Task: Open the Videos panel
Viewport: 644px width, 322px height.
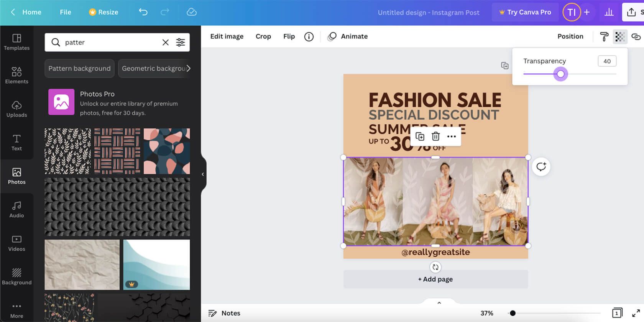Action: coord(16,243)
